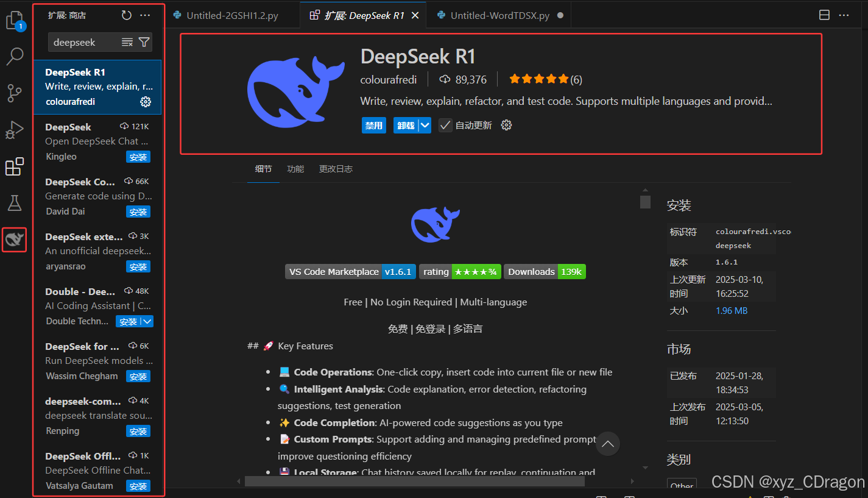Click the scroll to top arrow button
This screenshot has width=868, height=498.
click(x=607, y=444)
